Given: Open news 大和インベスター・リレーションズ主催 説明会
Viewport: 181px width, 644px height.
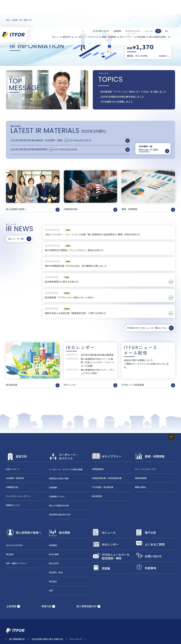Looking at the screenshot, I should point(109,232).
